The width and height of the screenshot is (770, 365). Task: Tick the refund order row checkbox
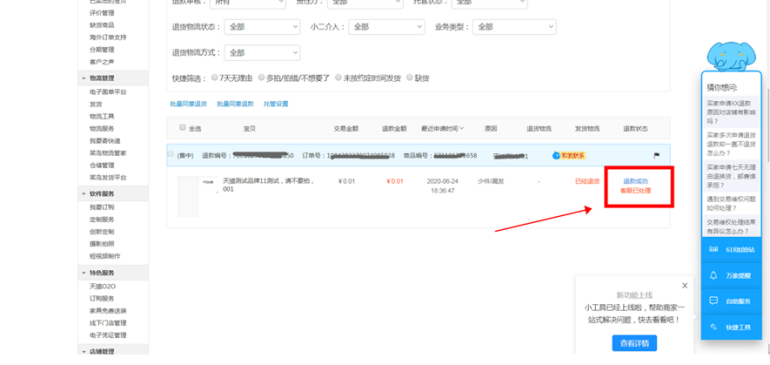(170, 154)
